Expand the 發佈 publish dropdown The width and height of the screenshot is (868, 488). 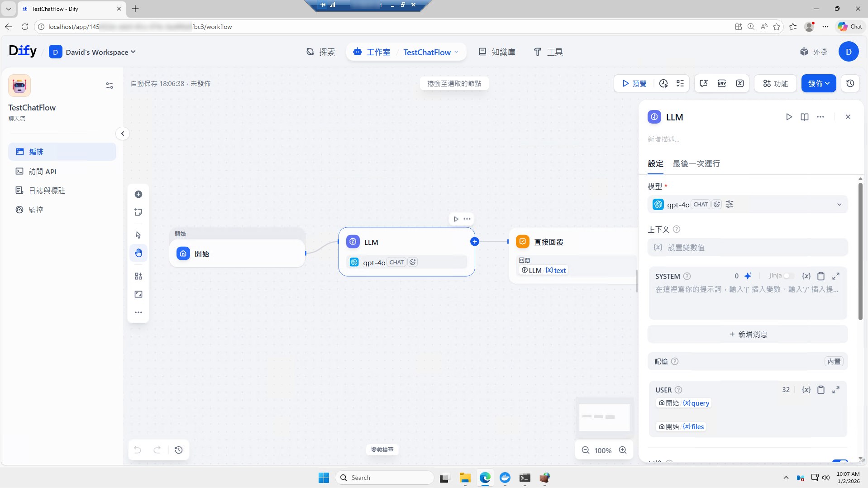click(818, 83)
